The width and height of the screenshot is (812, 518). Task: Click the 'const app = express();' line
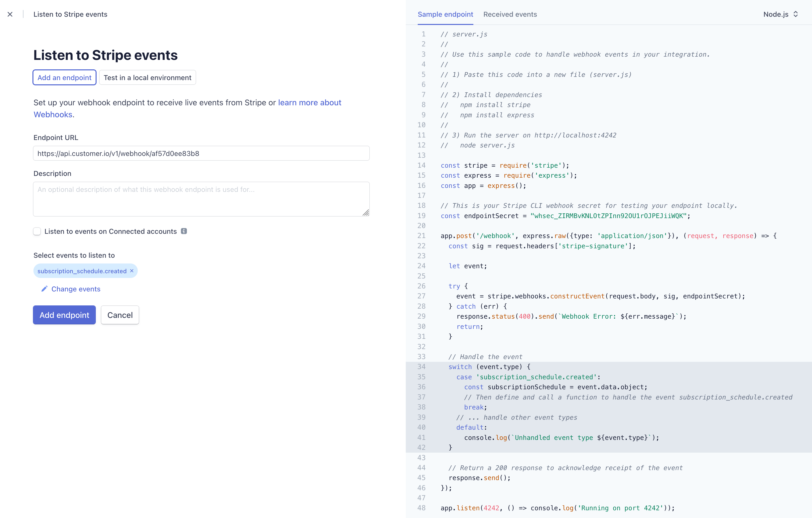click(x=483, y=185)
